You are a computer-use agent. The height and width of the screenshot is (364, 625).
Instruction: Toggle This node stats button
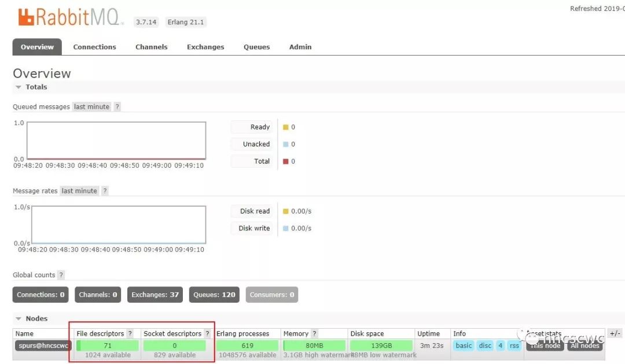(545, 345)
